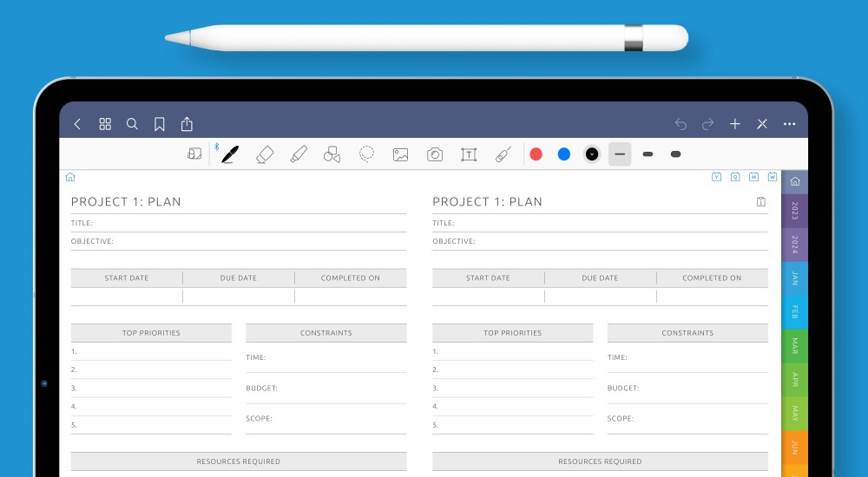The image size is (868, 477).
Task: Choose the red pen color
Action: pyautogui.click(x=536, y=154)
